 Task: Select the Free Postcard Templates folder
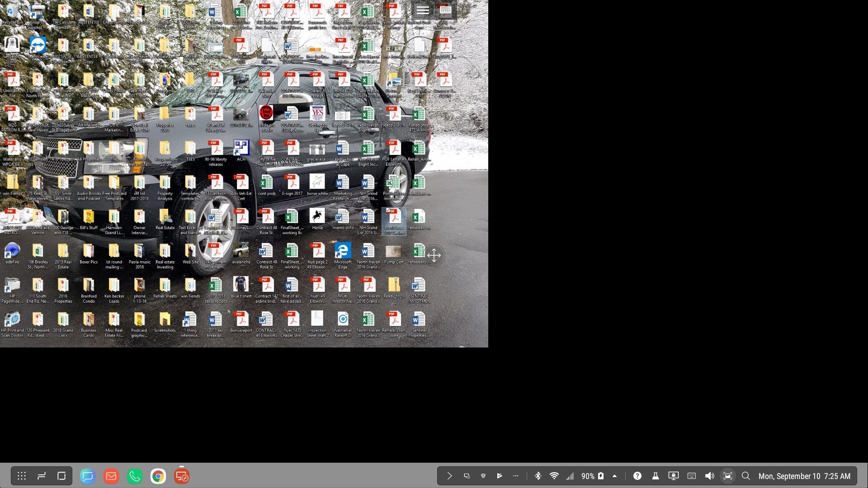pyautogui.click(x=114, y=187)
